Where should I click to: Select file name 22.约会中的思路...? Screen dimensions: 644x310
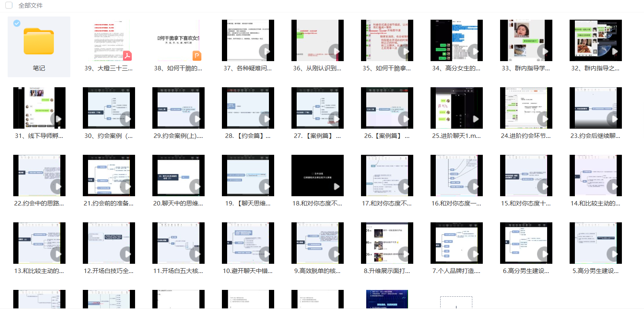(x=39, y=203)
